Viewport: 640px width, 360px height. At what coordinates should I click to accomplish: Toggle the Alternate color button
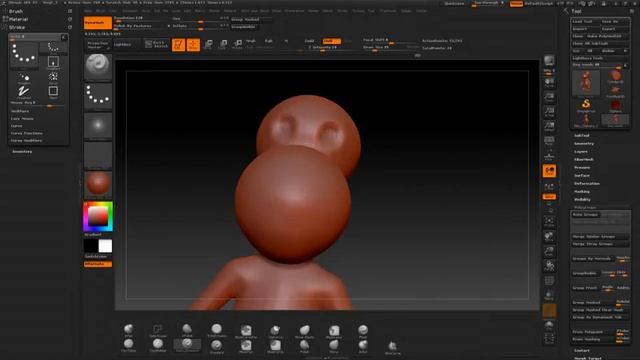coord(98,264)
